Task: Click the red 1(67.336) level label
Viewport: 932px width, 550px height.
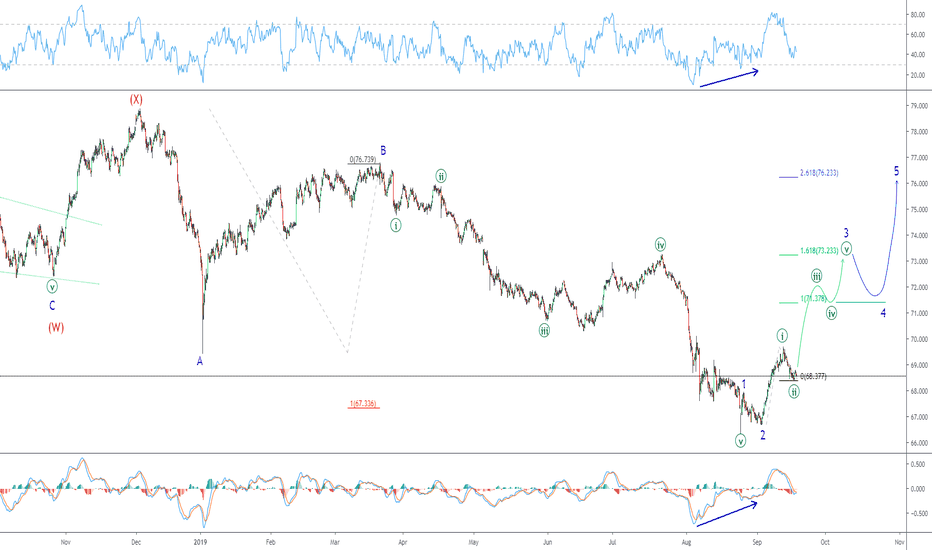Action: [x=363, y=404]
